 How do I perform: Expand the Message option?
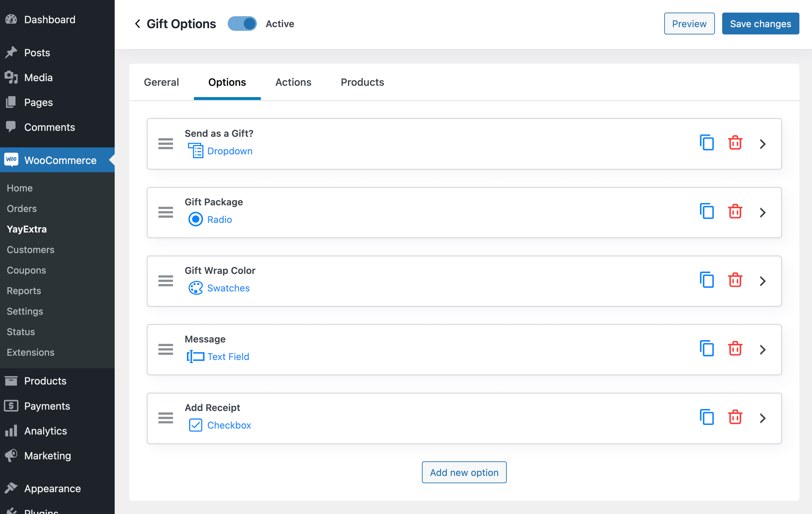(x=763, y=350)
